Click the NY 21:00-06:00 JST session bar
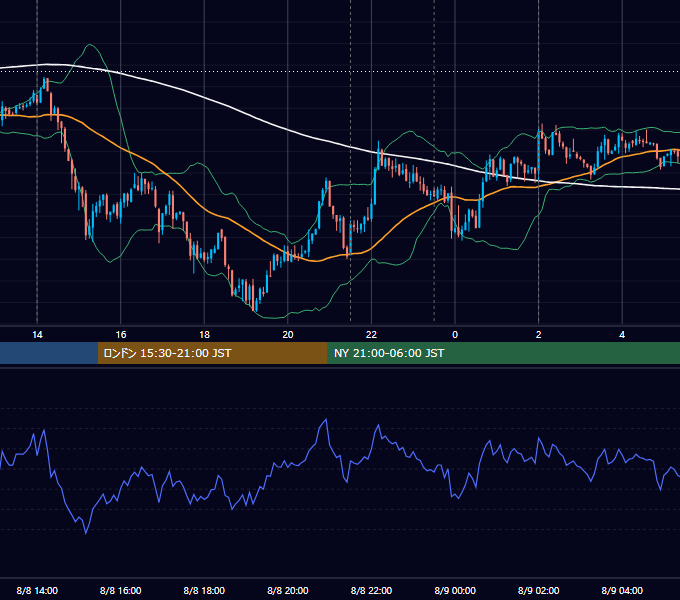 [x=503, y=353]
